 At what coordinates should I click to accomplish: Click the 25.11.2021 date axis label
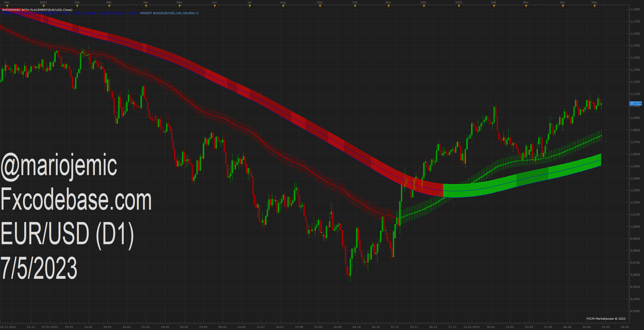[8, 327]
